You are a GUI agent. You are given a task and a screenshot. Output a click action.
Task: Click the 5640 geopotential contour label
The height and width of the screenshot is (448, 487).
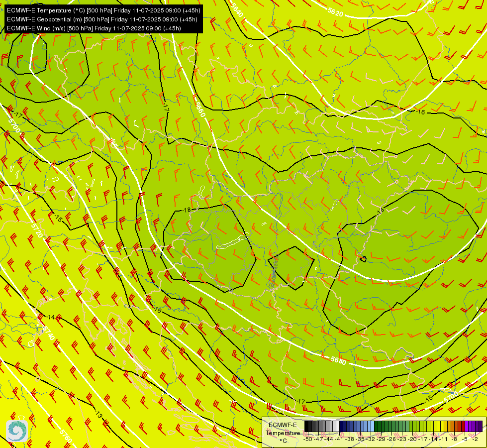(237, 10)
